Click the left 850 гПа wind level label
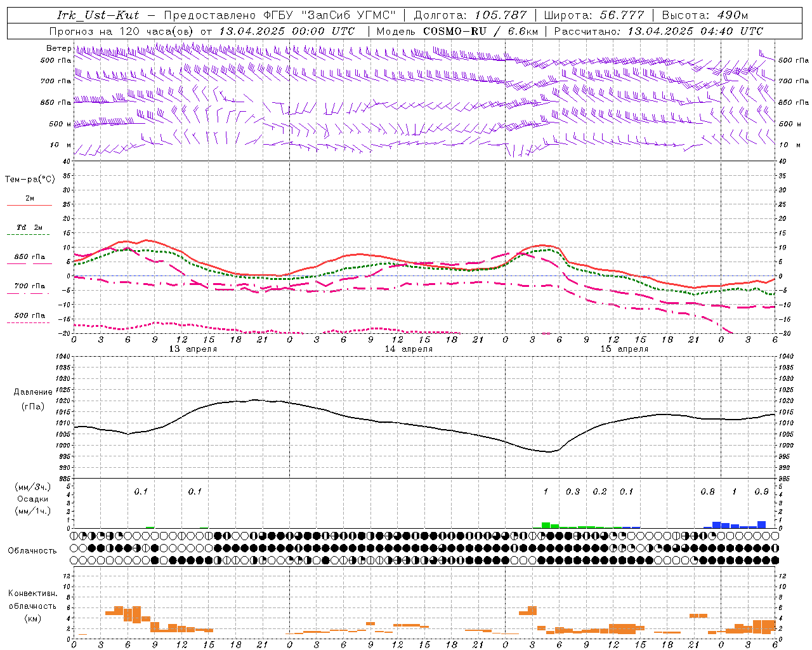Screen dimensions: 812x650 (x=56, y=102)
